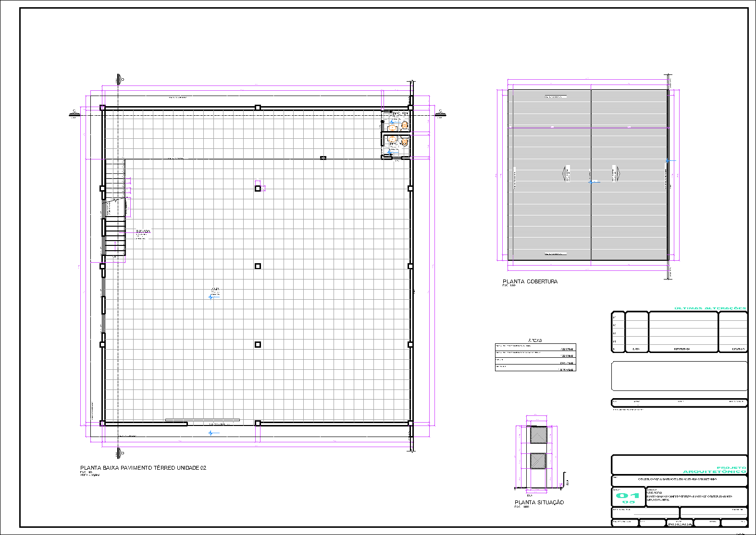Select the PLANTA SITUAÇÃO title label
Viewport: 756px width, 535px height.
pyautogui.click(x=539, y=502)
